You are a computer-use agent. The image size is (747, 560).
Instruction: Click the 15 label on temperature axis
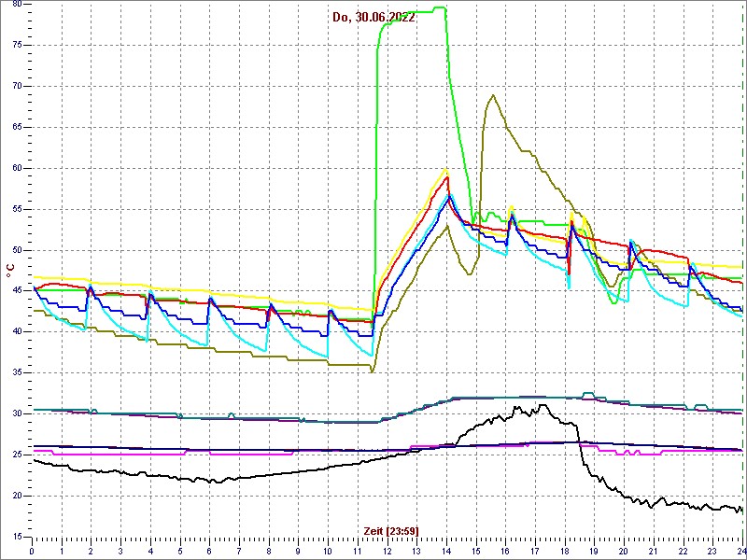click(16, 536)
